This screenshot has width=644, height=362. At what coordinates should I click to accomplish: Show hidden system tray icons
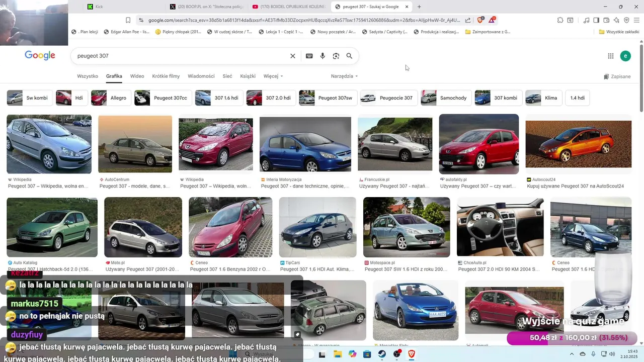[x=572, y=354]
